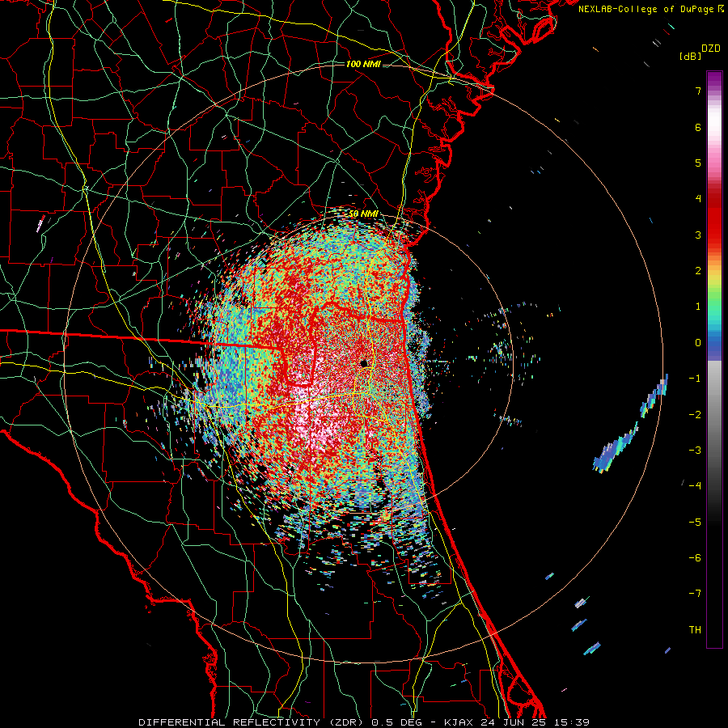The image size is (728, 728).
Task: Click the TH threshold label on scale
Action: click(695, 630)
